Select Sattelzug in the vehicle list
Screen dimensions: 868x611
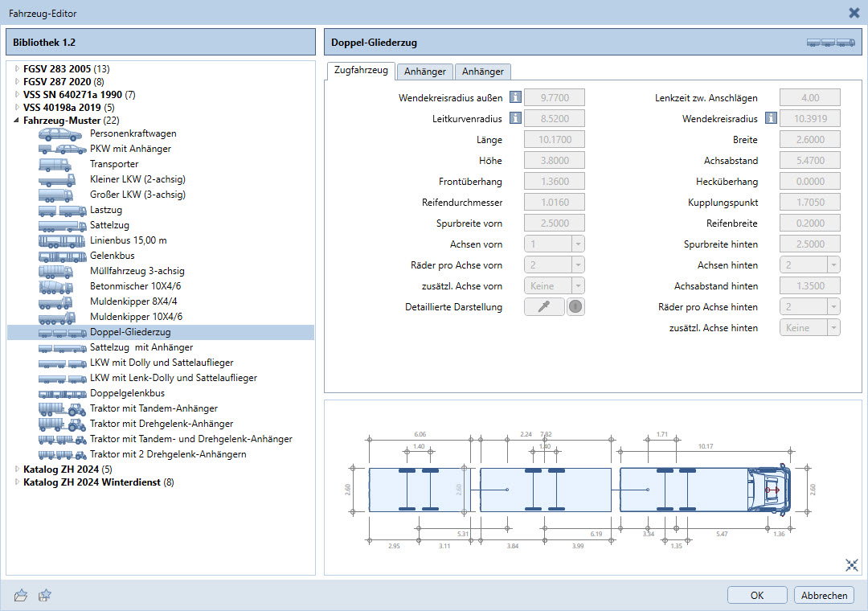(109, 225)
